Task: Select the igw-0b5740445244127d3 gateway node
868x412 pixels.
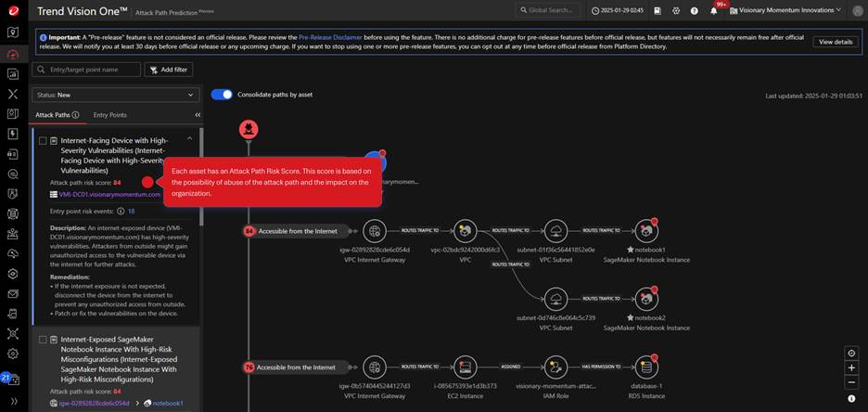Action: [375, 367]
